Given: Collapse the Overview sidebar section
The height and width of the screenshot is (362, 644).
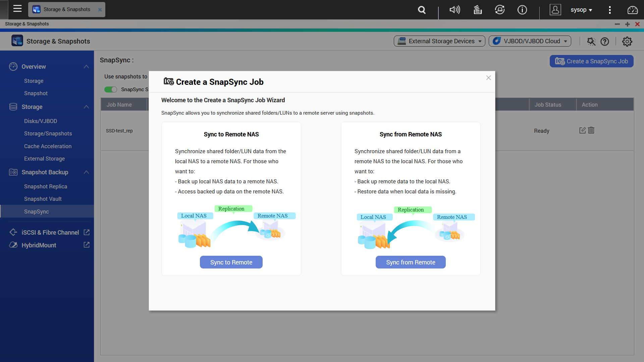Looking at the screenshot, I should pyautogui.click(x=86, y=67).
